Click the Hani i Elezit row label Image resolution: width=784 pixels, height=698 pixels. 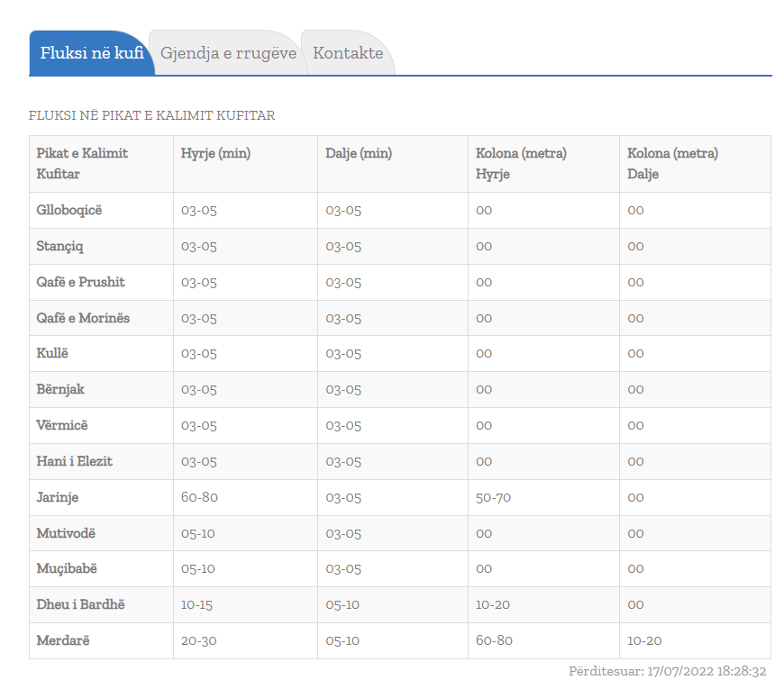point(75,461)
